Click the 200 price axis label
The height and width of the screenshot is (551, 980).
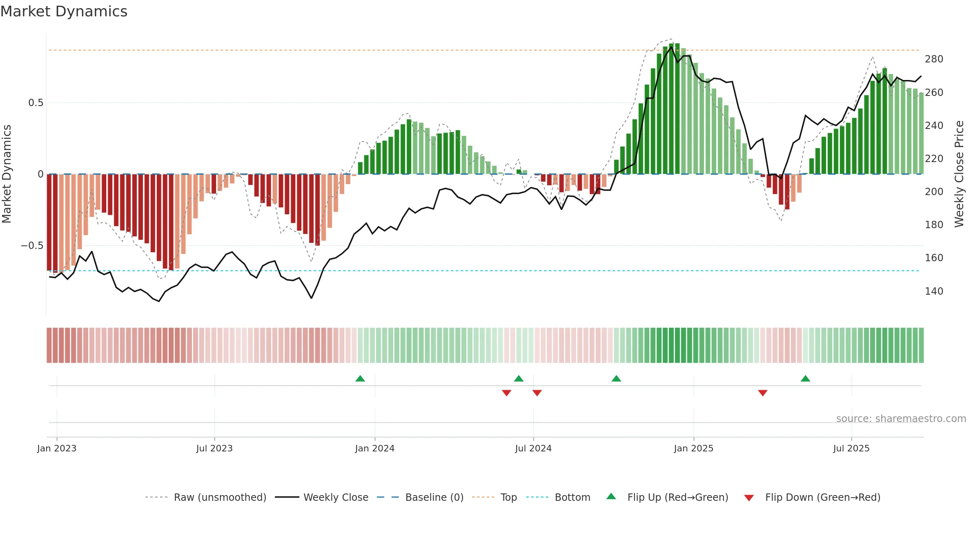click(934, 191)
